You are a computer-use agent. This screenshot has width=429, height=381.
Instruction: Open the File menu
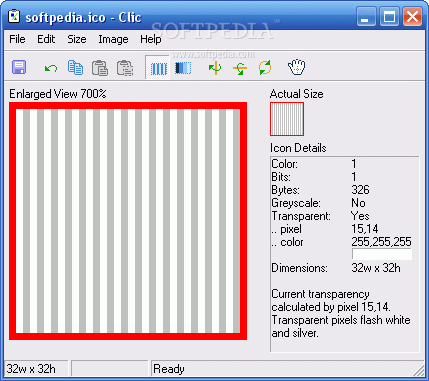17,39
